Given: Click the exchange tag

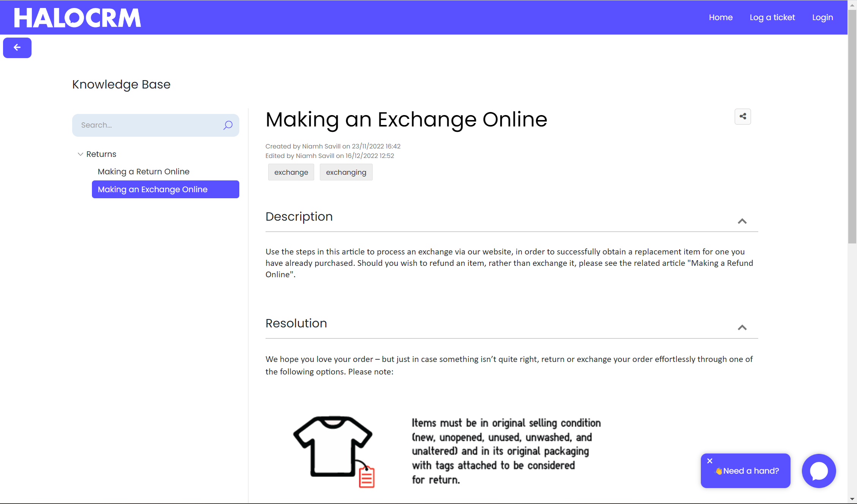Looking at the screenshot, I should point(291,172).
